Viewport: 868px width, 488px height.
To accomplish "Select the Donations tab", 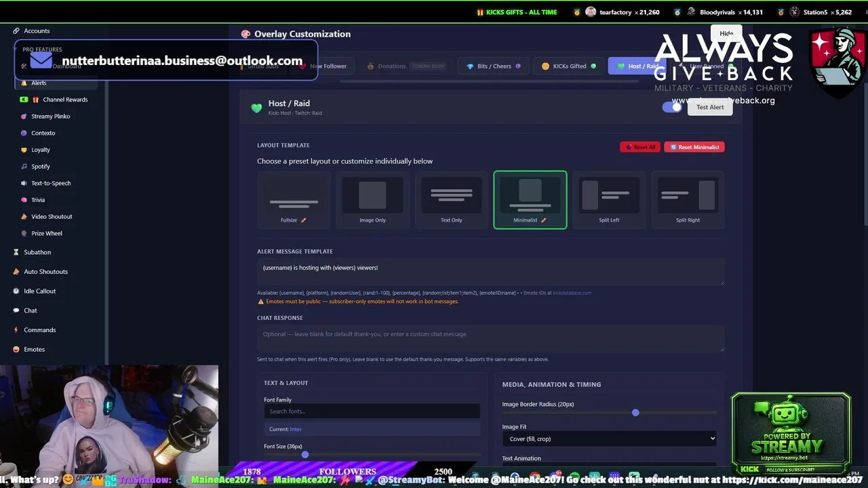I will (x=406, y=66).
